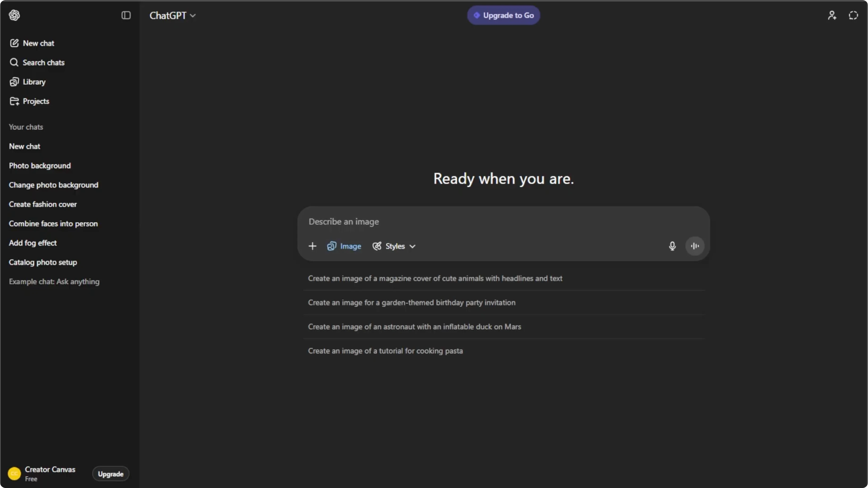Select the garden-themed birthday party invitation suggestion

click(x=504, y=303)
